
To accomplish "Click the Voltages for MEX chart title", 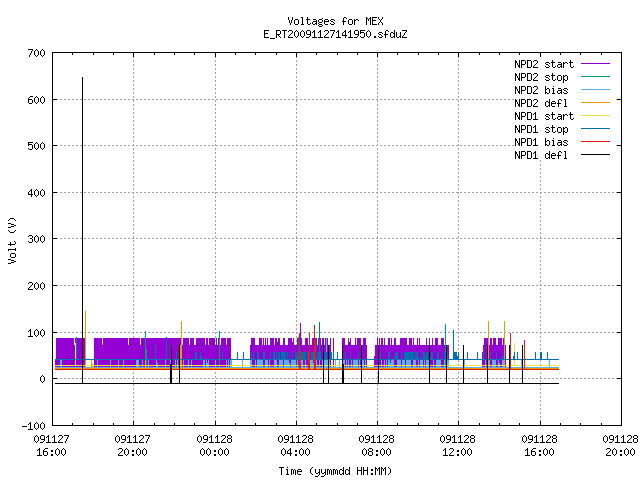I will click(x=335, y=21).
